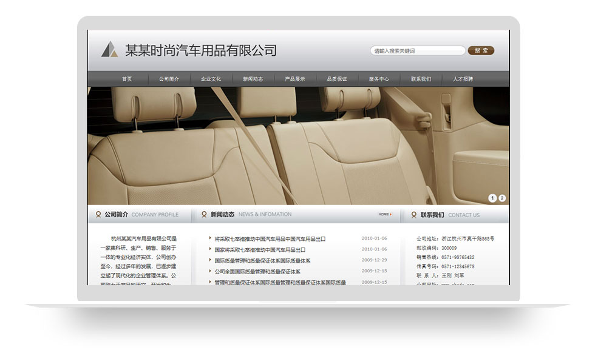The width and height of the screenshot is (595, 364).
Task: Switch to banner slide 2 indicator
Action: 502,198
